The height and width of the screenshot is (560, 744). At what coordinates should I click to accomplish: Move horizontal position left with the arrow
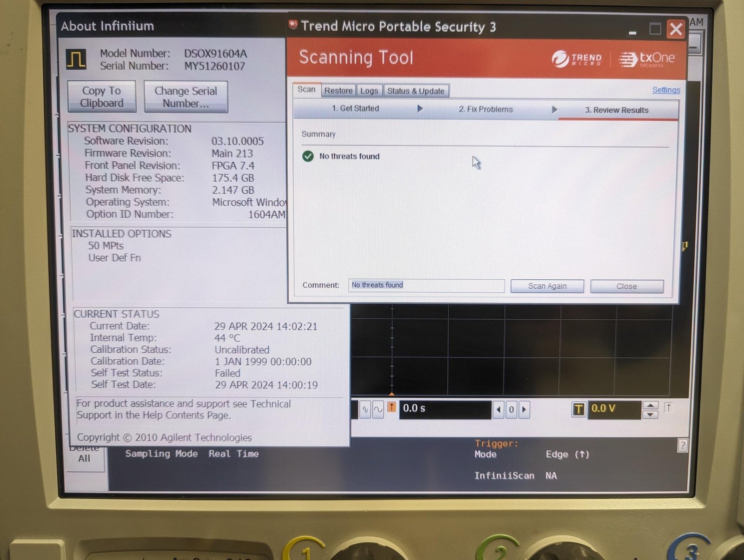click(x=498, y=409)
